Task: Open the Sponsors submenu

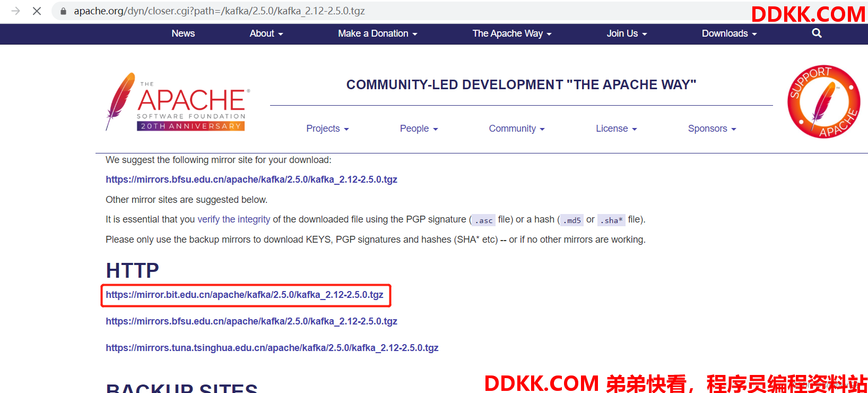Action: pyautogui.click(x=712, y=129)
